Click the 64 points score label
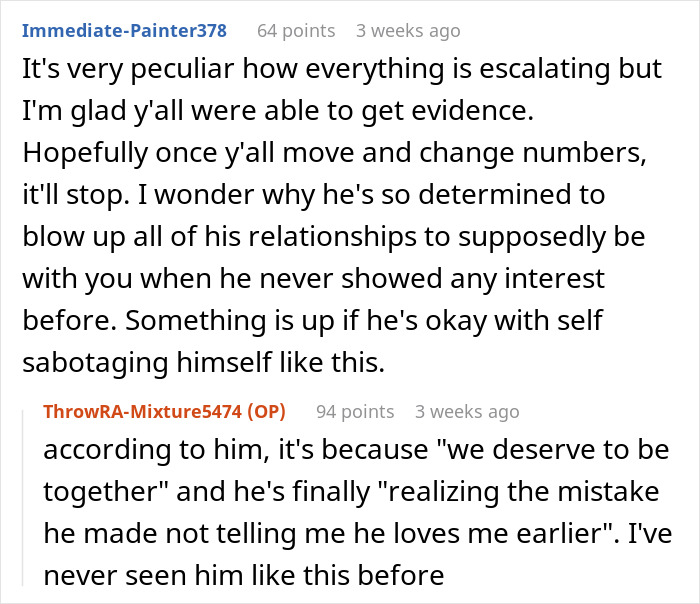700x604 pixels. [296, 31]
